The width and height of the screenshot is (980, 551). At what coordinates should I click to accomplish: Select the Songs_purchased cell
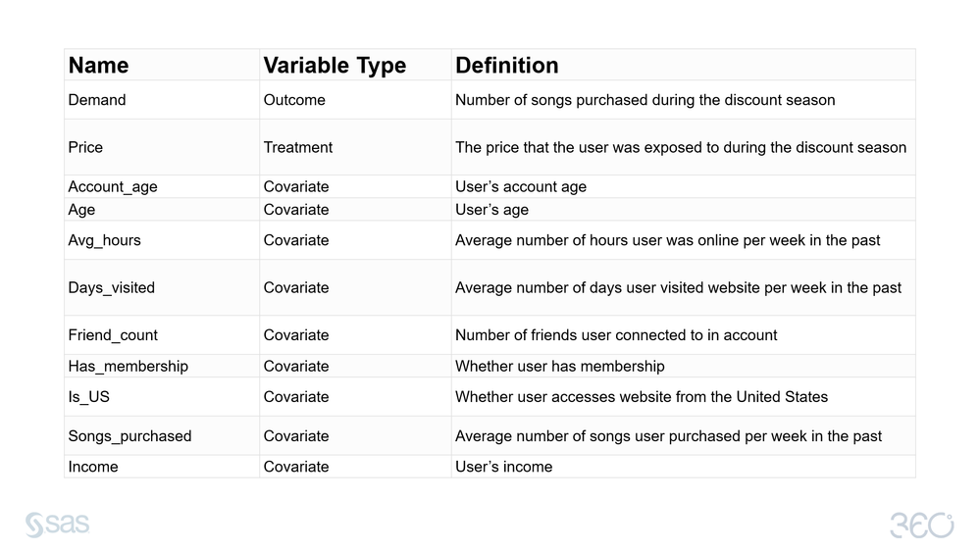pyautogui.click(x=129, y=436)
